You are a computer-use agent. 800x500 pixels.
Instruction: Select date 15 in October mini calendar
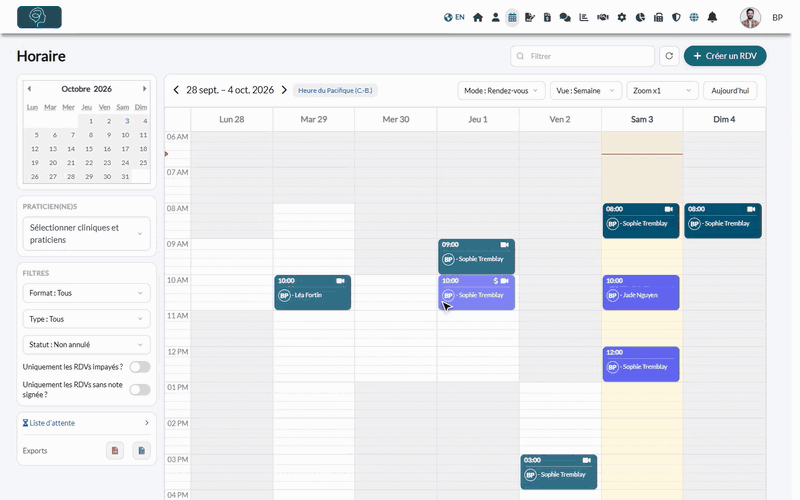89,149
